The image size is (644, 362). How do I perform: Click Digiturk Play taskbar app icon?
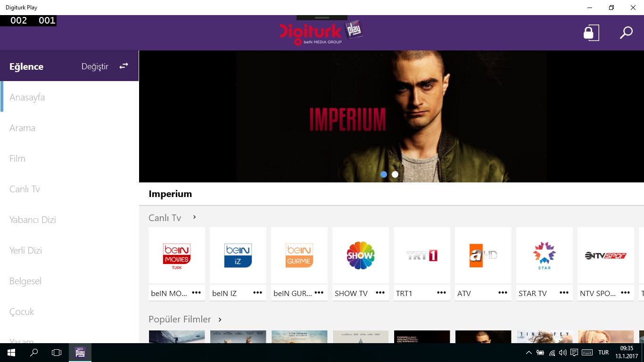coord(80,353)
